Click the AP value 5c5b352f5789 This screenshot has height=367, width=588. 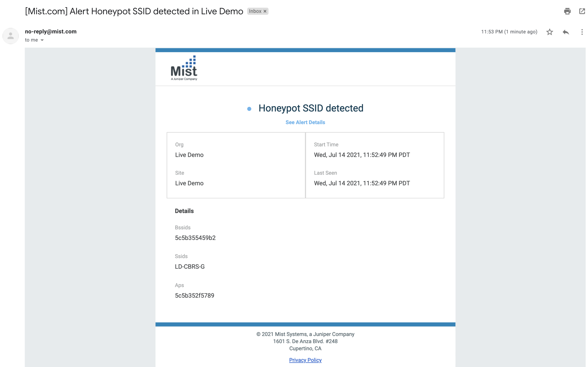pos(194,295)
